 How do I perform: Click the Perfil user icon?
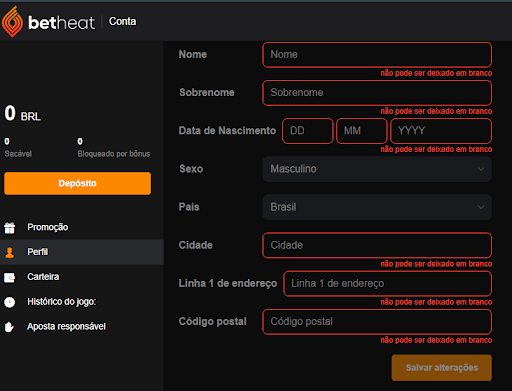(x=10, y=252)
